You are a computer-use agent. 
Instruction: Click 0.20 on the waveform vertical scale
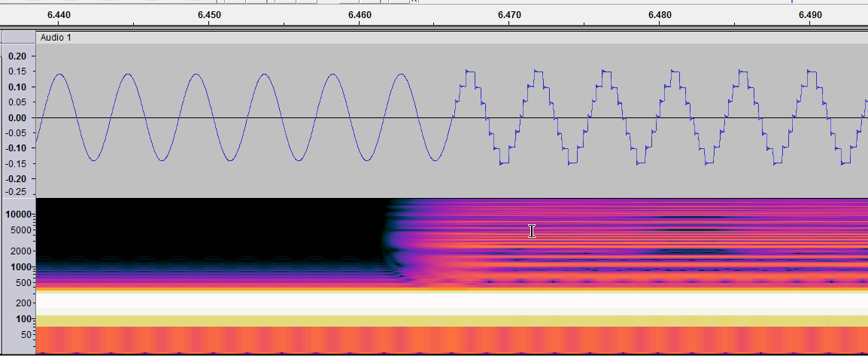point(17,56)
